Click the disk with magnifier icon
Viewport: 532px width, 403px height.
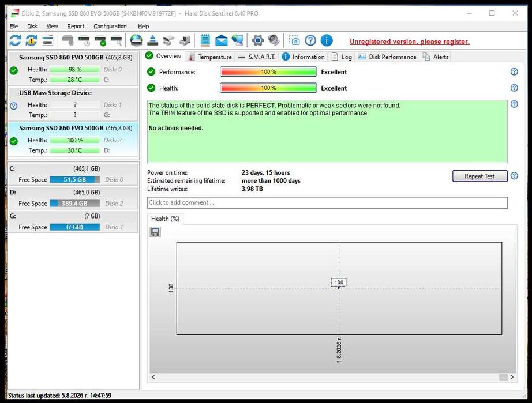[117, 41]
